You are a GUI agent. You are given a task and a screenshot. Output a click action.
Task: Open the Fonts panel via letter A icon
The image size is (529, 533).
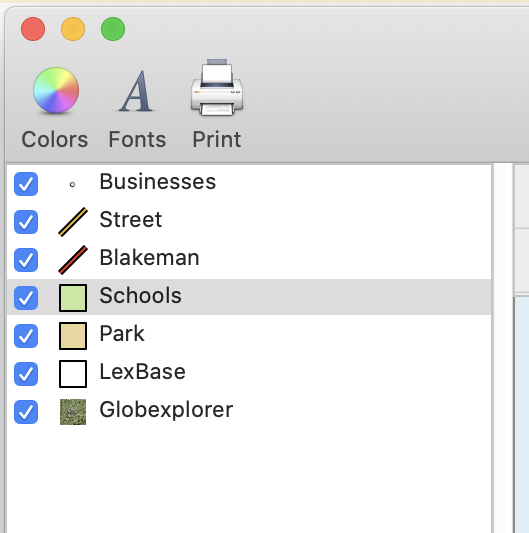(x=136, y=91)
